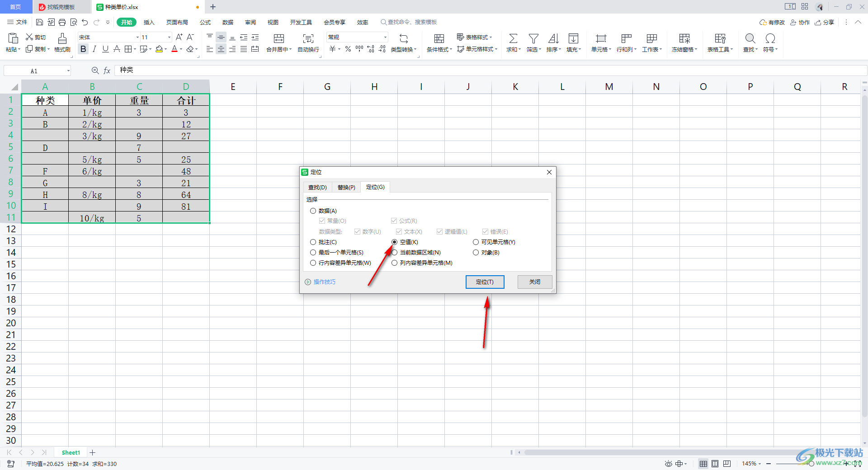The image size is (868, 470).
Task: Toggle Underline formatting
Action: tap(105, 49)
